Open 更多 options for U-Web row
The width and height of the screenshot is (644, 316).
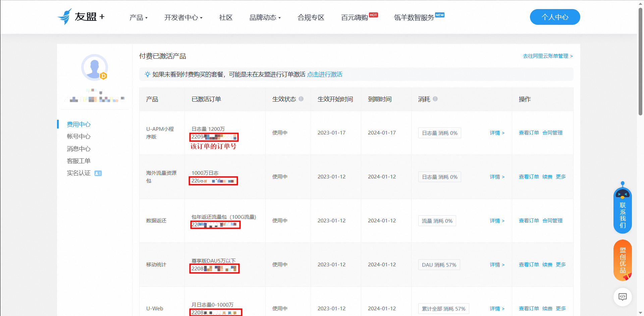[x=560, y=309]
